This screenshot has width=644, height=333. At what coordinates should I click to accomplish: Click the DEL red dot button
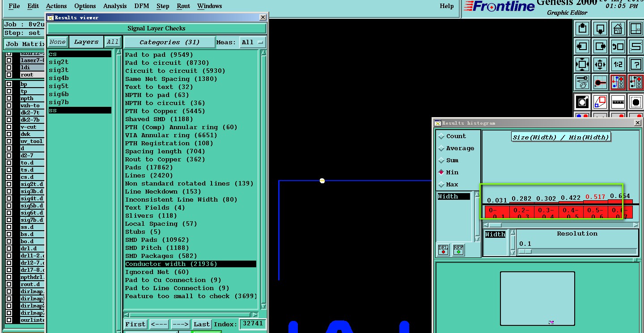pos(443,249)
